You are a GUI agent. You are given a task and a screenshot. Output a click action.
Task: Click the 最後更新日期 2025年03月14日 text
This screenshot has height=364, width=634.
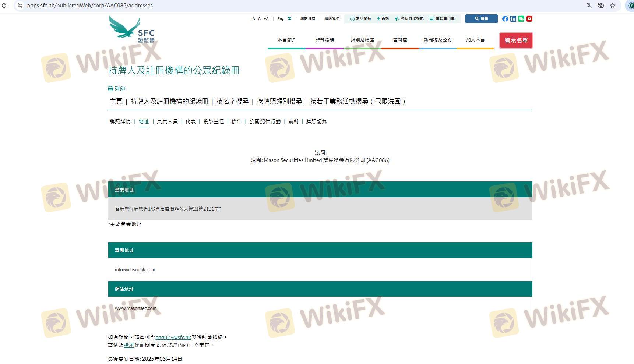point(145,359)
